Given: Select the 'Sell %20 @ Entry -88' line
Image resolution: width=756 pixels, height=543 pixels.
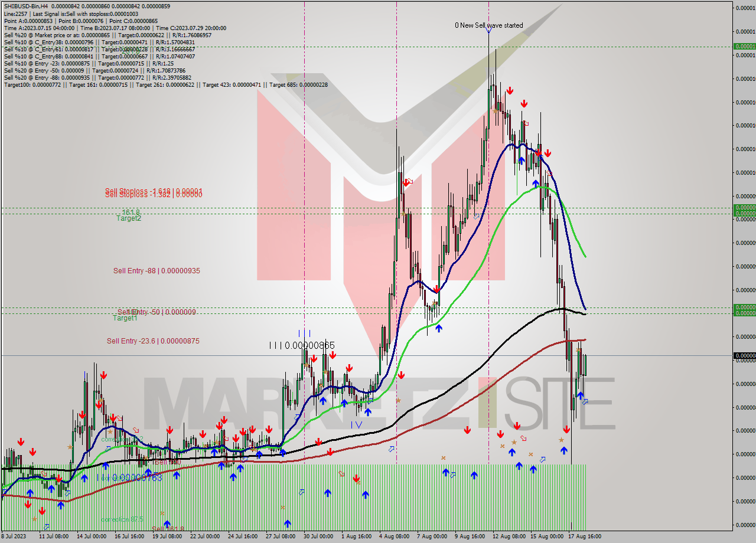Looking at the screenshot, I should (97, 77).
